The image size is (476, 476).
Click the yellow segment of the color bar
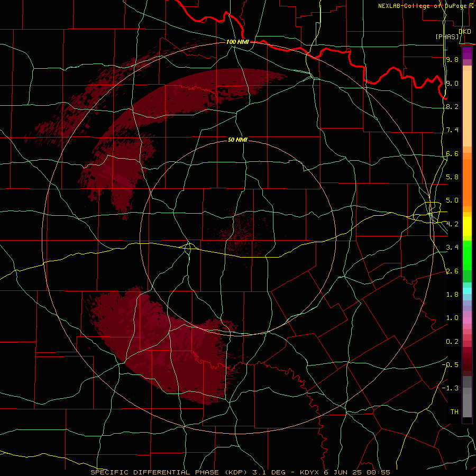(467, 226)
